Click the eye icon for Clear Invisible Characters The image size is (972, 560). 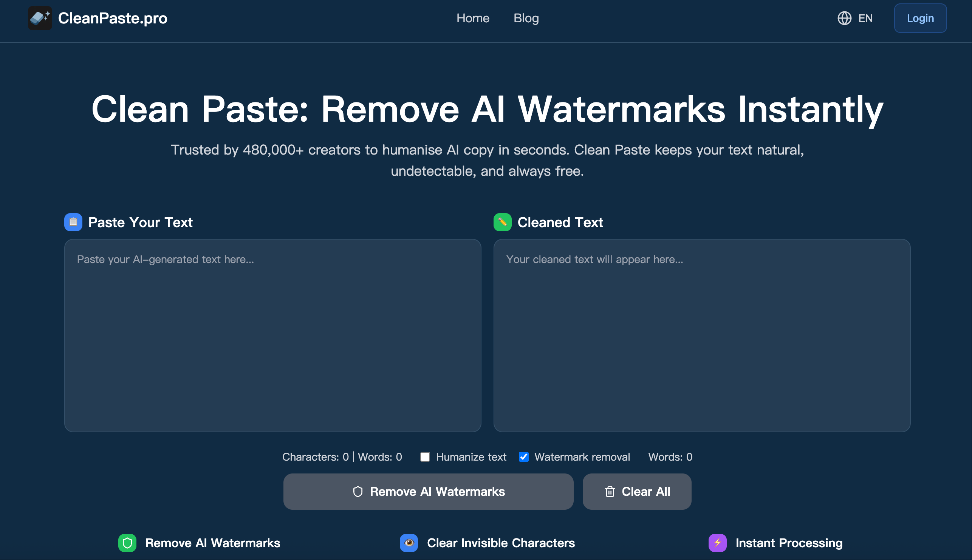click(x=409, y=543)
